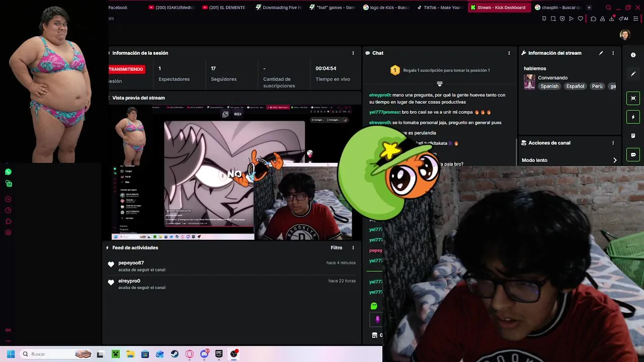
Task: Open the sidebar item with the green 24 badge
Action: pyautogui.click(x=8, y=184)
